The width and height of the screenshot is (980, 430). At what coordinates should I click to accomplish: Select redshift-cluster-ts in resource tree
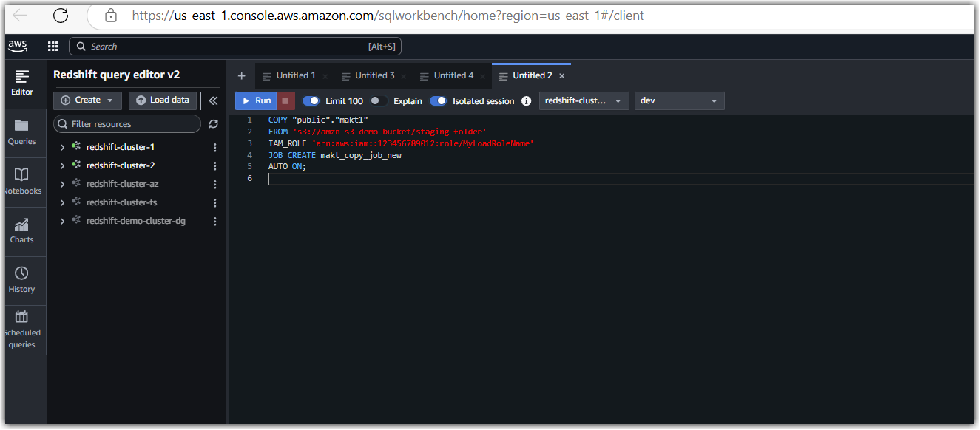121,202
